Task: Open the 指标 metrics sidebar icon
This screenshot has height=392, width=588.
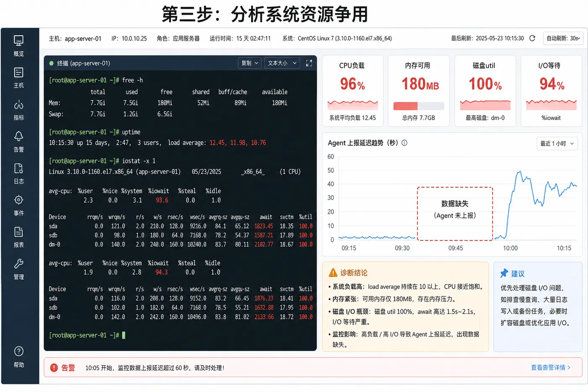Action: click(x=18, y=105)
